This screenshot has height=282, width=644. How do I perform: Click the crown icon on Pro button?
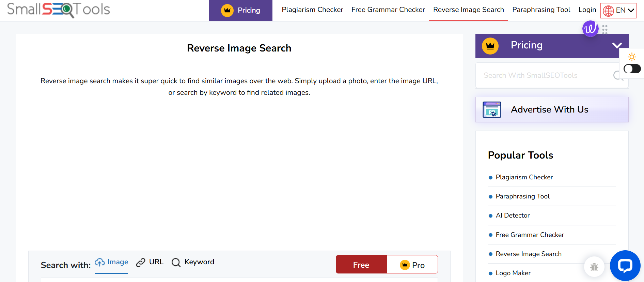pos(405,265)
